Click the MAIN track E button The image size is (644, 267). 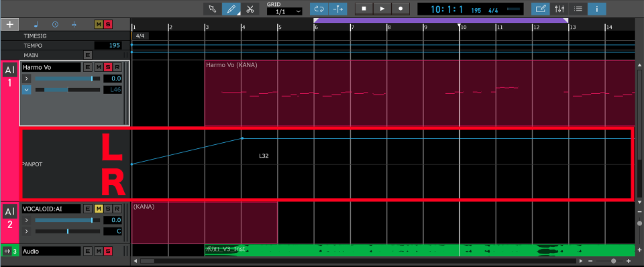(87, 55)
